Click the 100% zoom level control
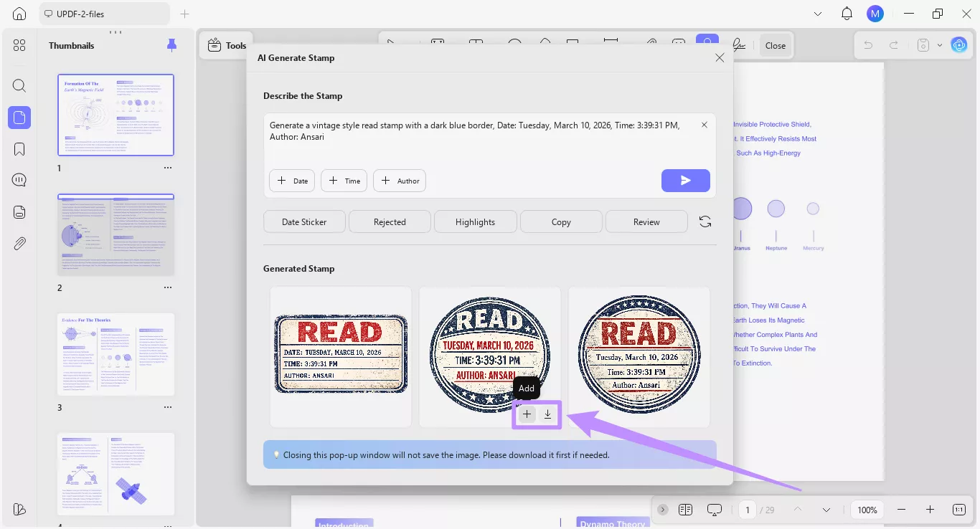This screenshot has width=980, height=529. pyautogui.click(x=867, y=510)
